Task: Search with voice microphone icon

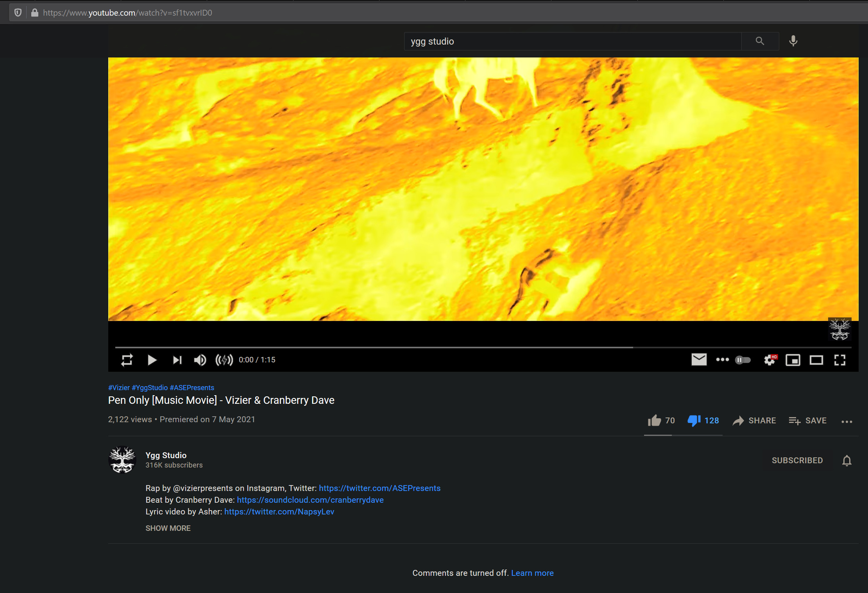Action: 793,41
